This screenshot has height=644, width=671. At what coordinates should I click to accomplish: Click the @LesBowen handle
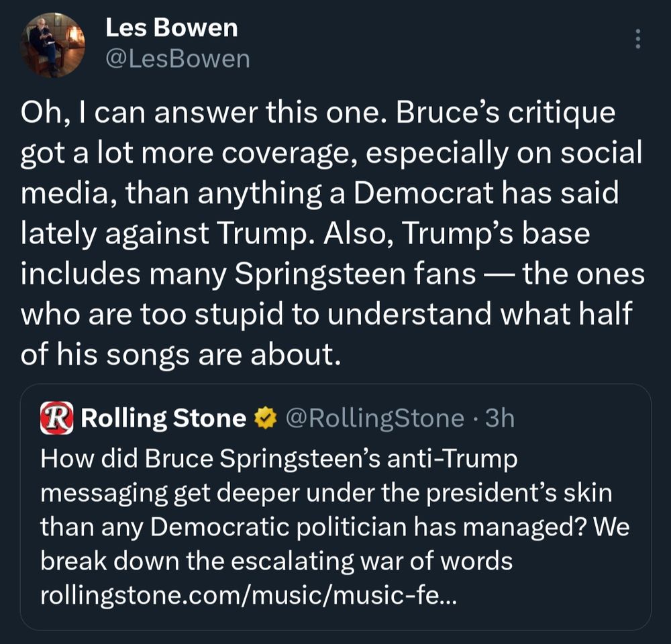click(177, 59)
